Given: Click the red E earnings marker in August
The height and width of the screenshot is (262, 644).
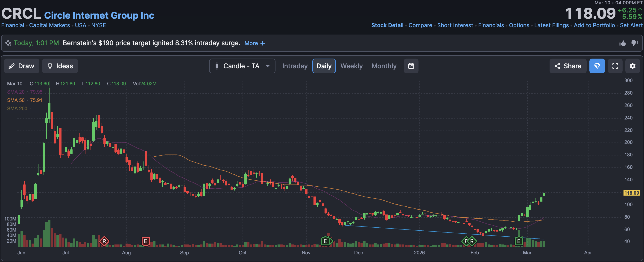Looking at the screenshot, I should point(146,241).
